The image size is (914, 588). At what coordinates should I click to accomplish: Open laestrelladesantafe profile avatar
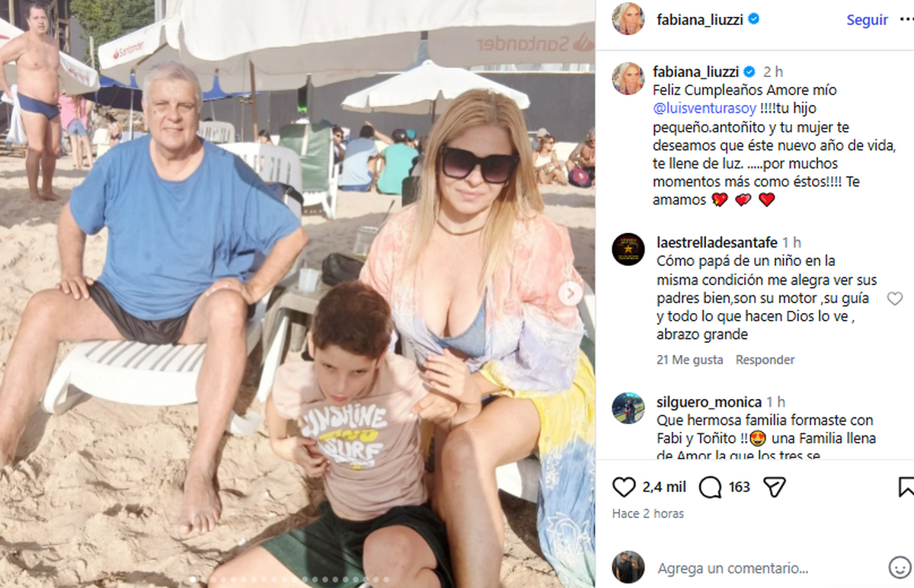[628, 249]
